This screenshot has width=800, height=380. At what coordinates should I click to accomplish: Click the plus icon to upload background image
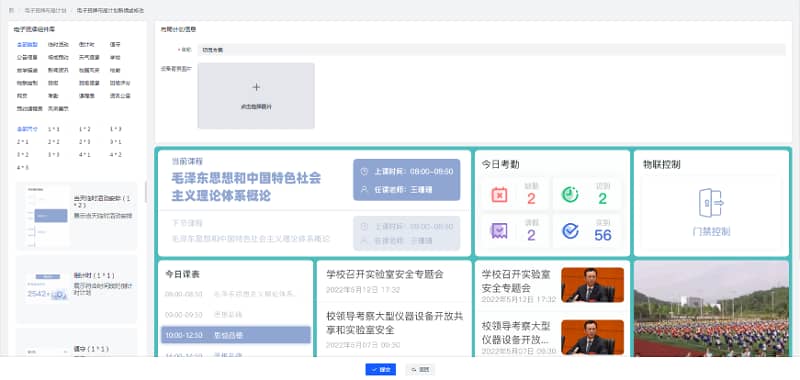pos(256,87)
